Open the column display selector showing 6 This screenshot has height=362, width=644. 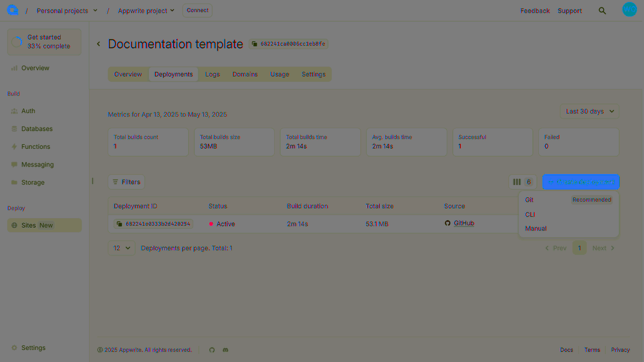[x=522, y=182]
